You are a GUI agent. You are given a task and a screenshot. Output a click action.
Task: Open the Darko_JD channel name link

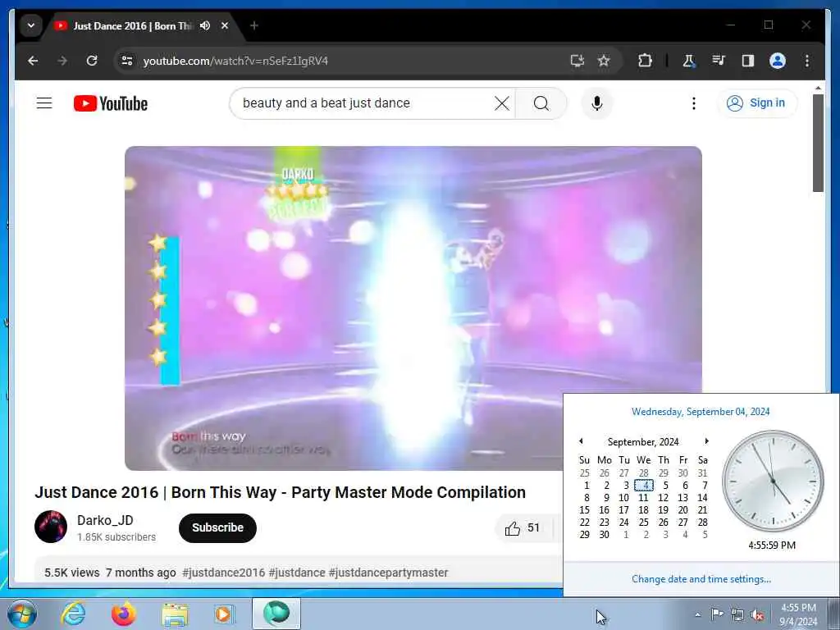click(x=105, y=520)
